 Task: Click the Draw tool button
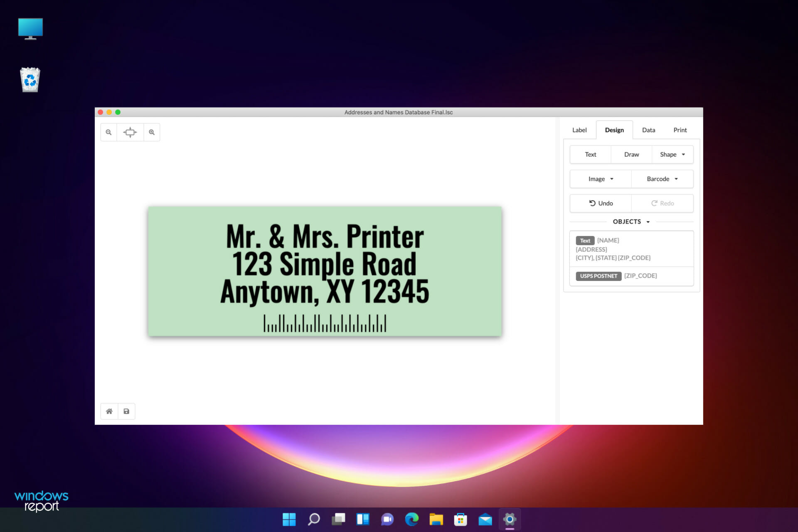631,154
